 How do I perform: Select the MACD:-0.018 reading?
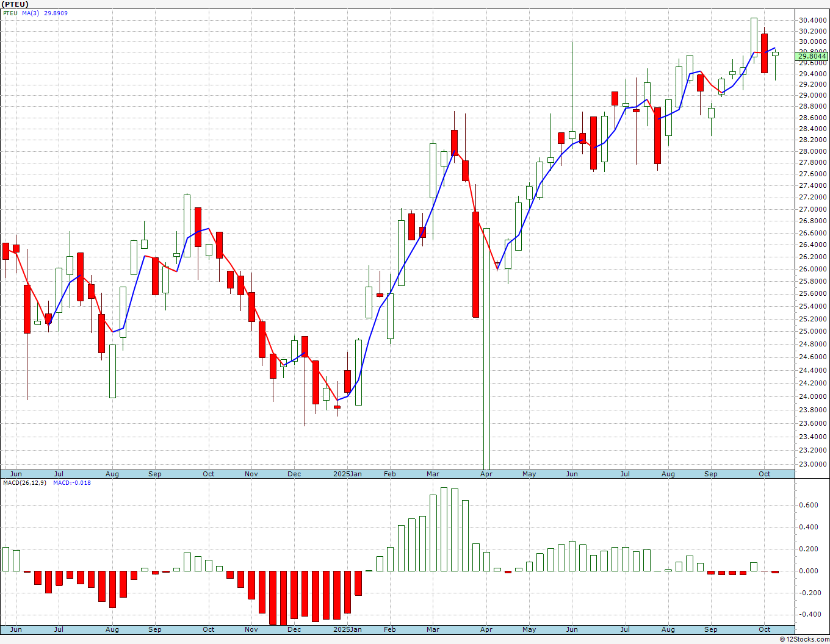coord(72,483)
